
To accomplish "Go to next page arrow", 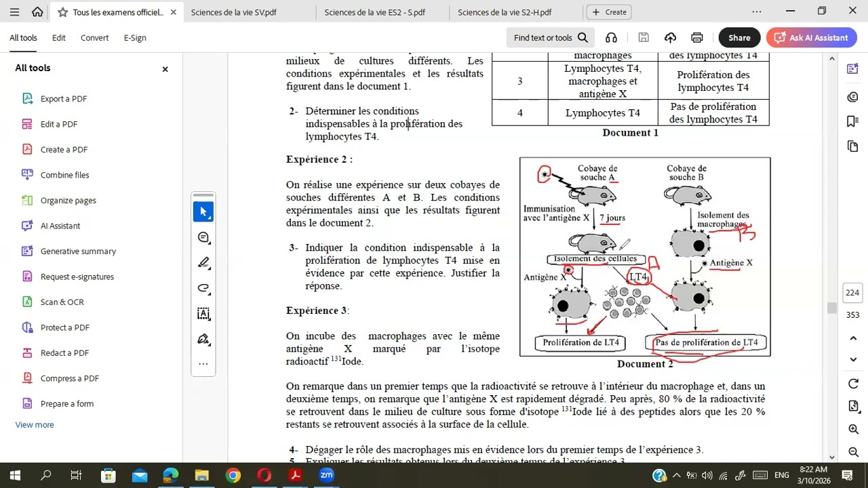I will pyautogui.click(x=853, y=360).
